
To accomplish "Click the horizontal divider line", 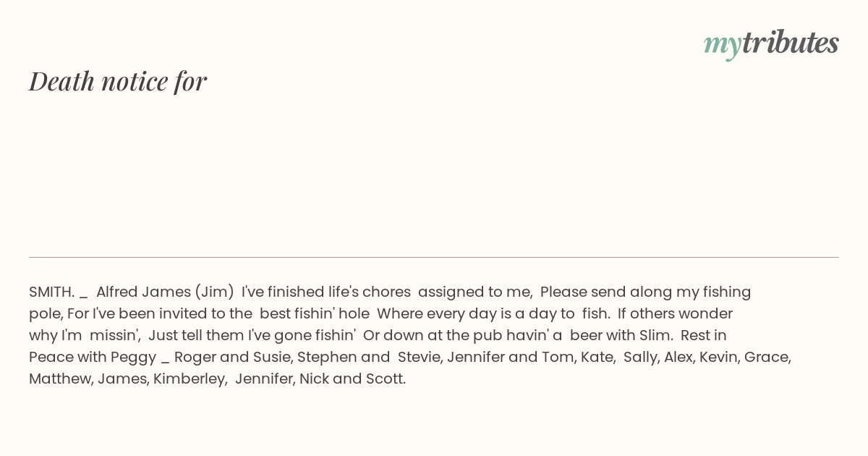I will click(x=434, y=257).
